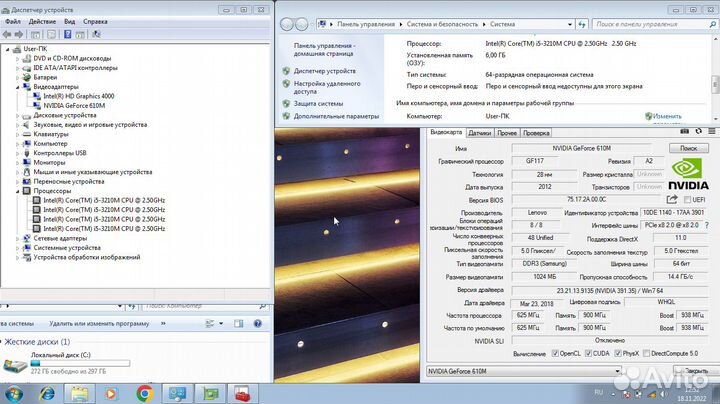This screenshot has height=404, width=720.
Task: Click the Local Disk C: usage bar
Action: (80, 363)
